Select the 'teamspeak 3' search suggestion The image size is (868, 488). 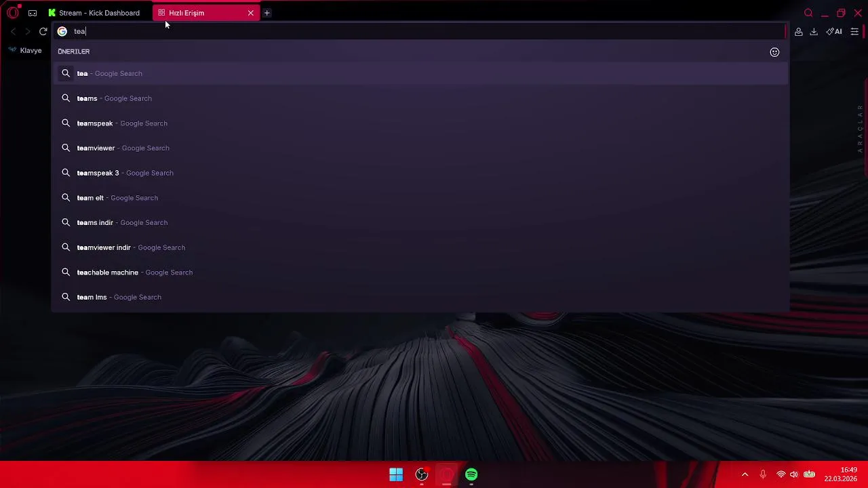pyautogui.click(x=420, y=173)
